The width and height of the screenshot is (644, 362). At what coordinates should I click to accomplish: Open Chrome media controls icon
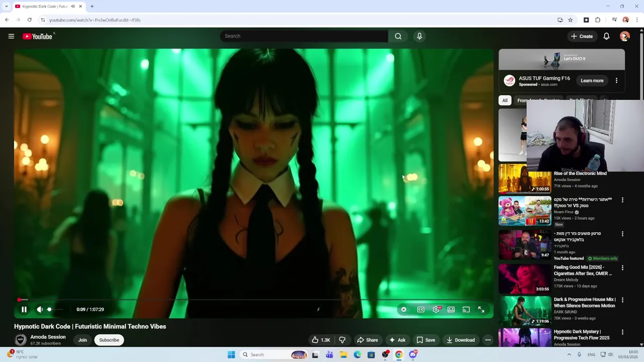614,20
